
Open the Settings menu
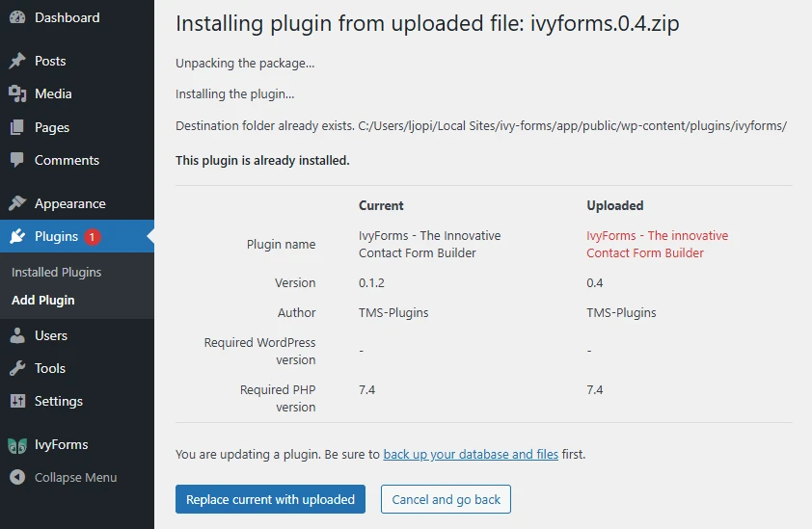coord(59,401)
